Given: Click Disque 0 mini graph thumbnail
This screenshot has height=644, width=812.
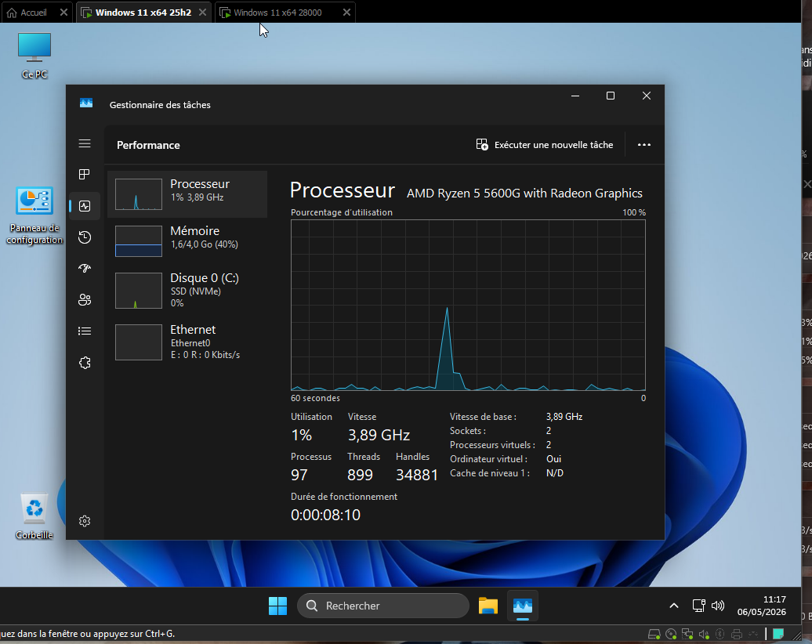Looking at the screenshot, I should click(x=138, y=291).
